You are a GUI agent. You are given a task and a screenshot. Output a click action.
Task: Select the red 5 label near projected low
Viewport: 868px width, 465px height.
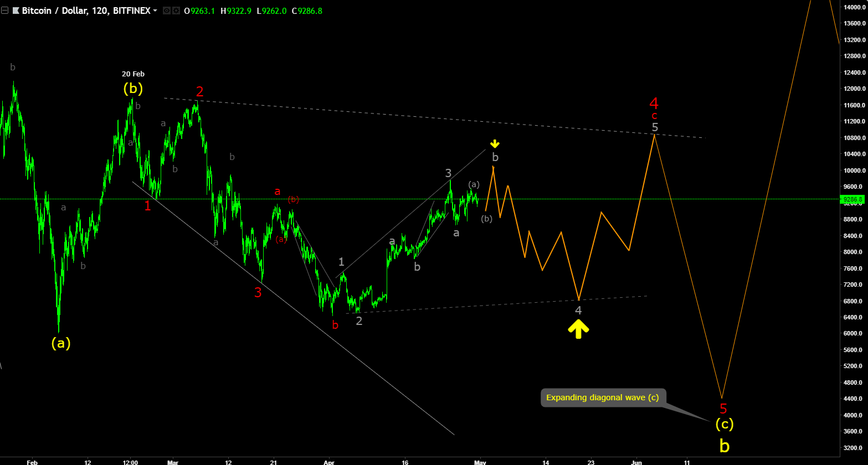723,409
